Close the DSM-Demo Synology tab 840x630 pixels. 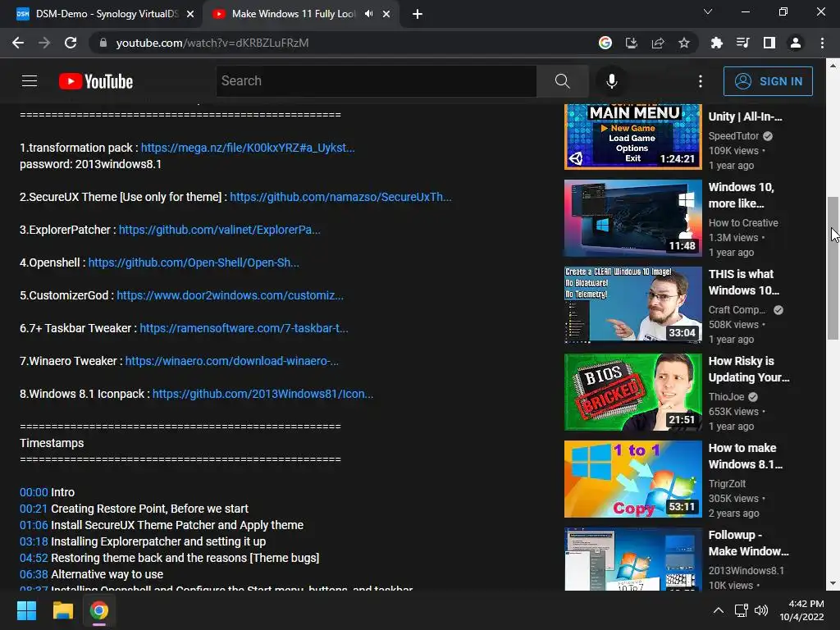tap(190, 15)
